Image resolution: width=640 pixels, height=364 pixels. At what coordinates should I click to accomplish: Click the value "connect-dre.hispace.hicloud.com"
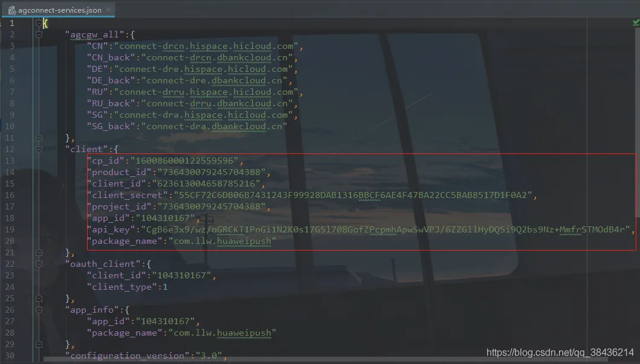pos(203,69)
